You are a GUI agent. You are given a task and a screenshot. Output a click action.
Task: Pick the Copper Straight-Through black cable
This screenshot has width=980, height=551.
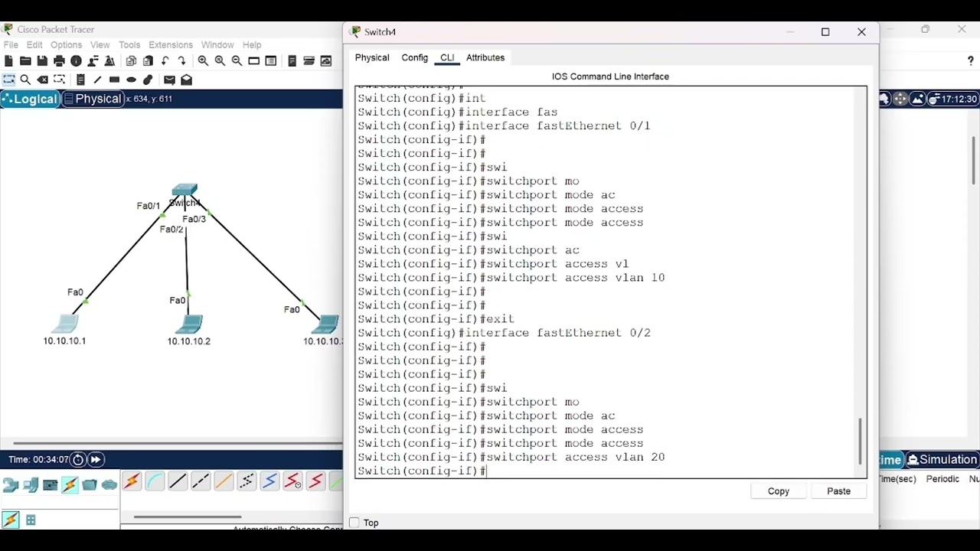click(x=178, y=481)
